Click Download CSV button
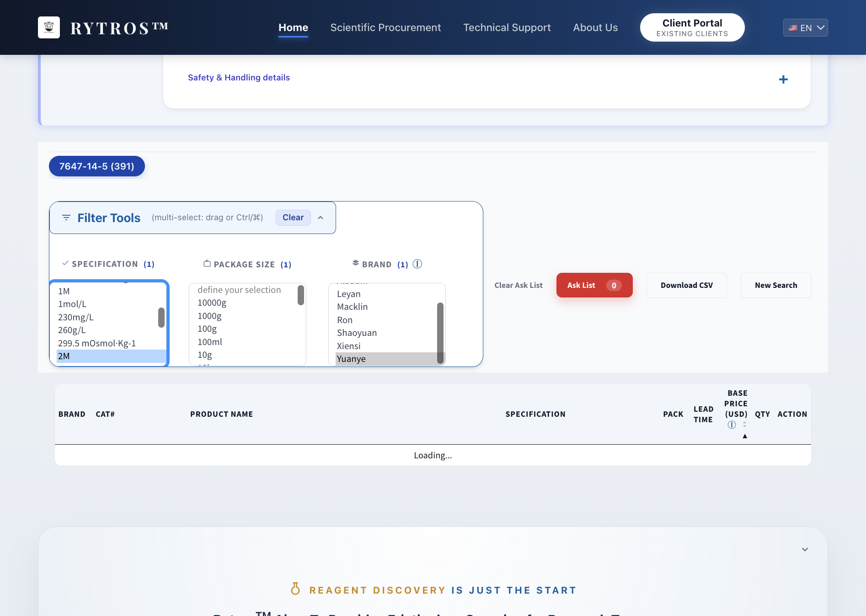The height and width of the screenshot is (616, 866). pos(687,285)
